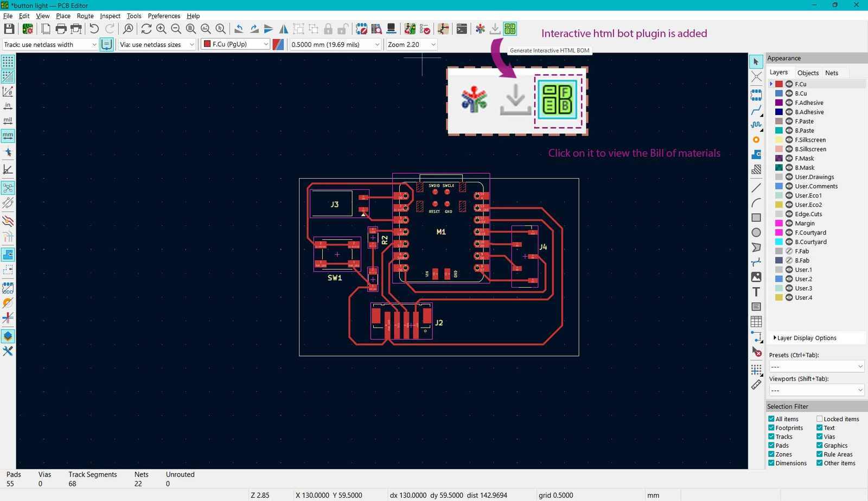Disable the Footprints selection filter
Image resolution: width=868 pixels, height=501 pixels.
pyautogui.click(x=771, y=428)
